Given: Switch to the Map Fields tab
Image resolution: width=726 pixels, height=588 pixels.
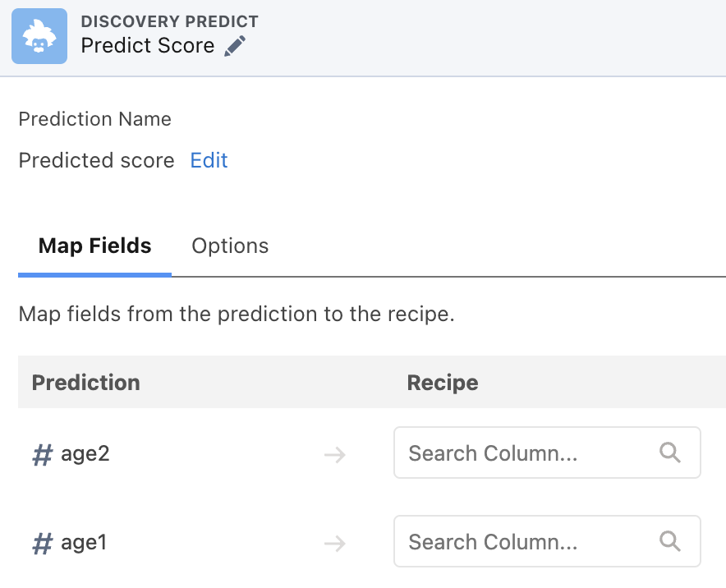Looking at the screenshot, I should pyautogui.click(x=94, y=246).
